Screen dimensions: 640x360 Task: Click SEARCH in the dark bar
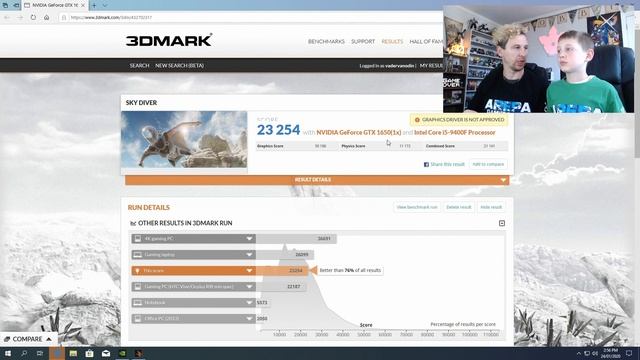[139, 65]
